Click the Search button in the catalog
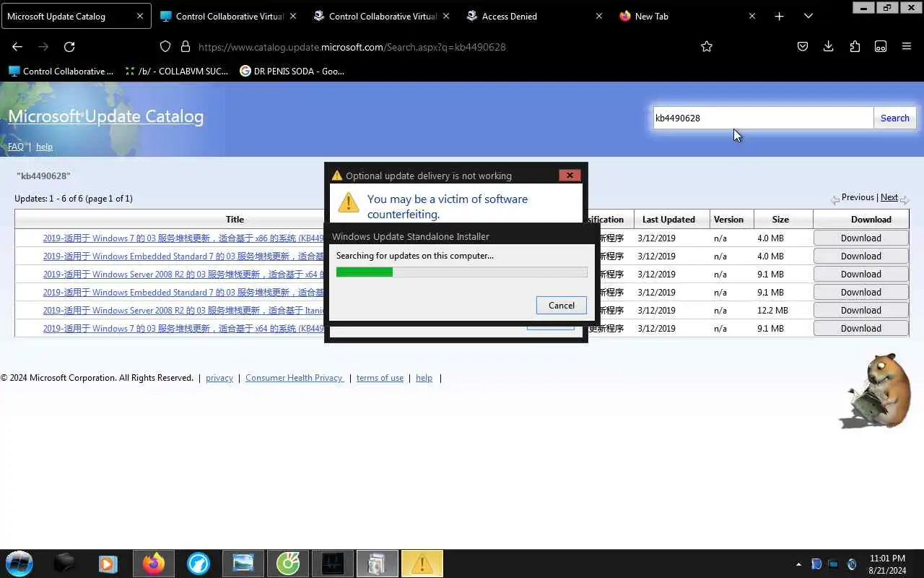Image resolution: width=924 pixels, height=578 pixels. (x=894, y=118)
